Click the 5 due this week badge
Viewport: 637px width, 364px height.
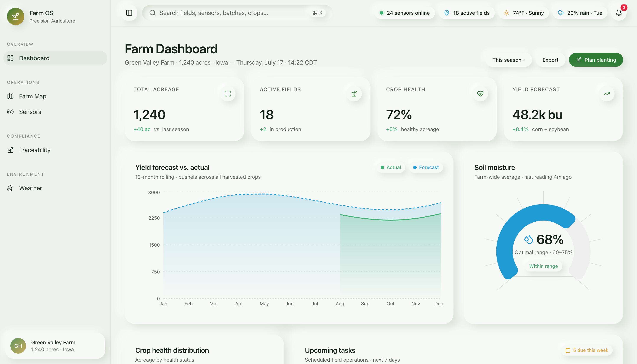[x=587, y=350]
